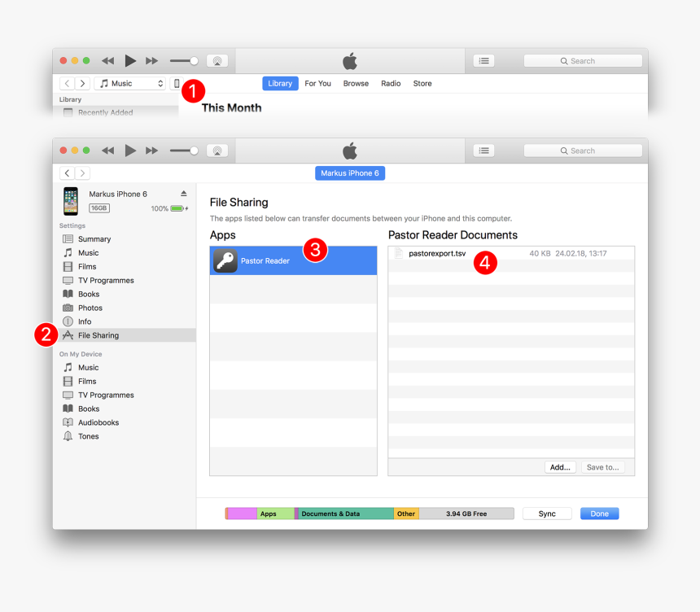Open the Summary settings icon
This screenshot has width=700, height=612.
click(x=69, y=238)
